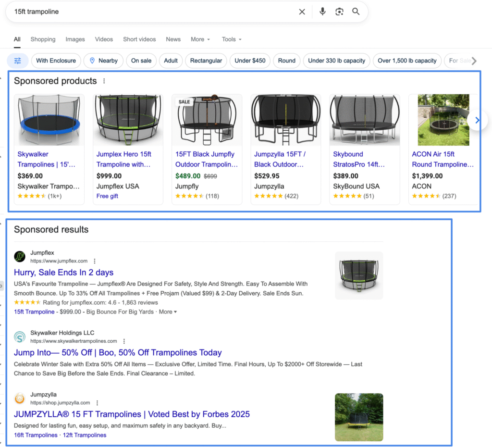This screenshot has height=448, width=492.
Task: Start voice search with microphone icon
Action: 322,12
